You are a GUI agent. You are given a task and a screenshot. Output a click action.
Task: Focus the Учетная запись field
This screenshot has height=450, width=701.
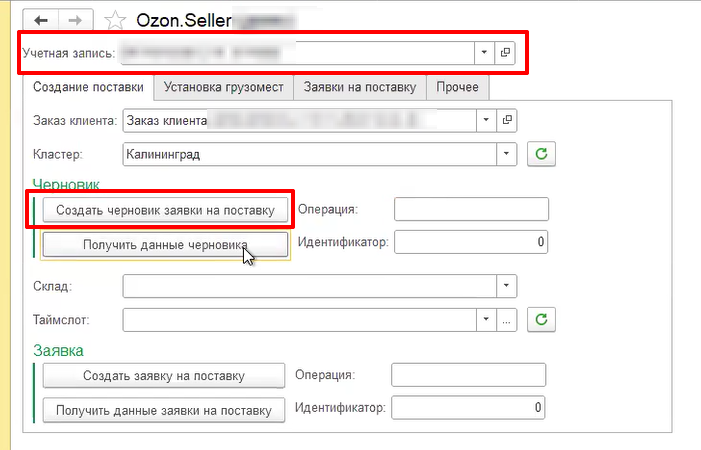297,53
